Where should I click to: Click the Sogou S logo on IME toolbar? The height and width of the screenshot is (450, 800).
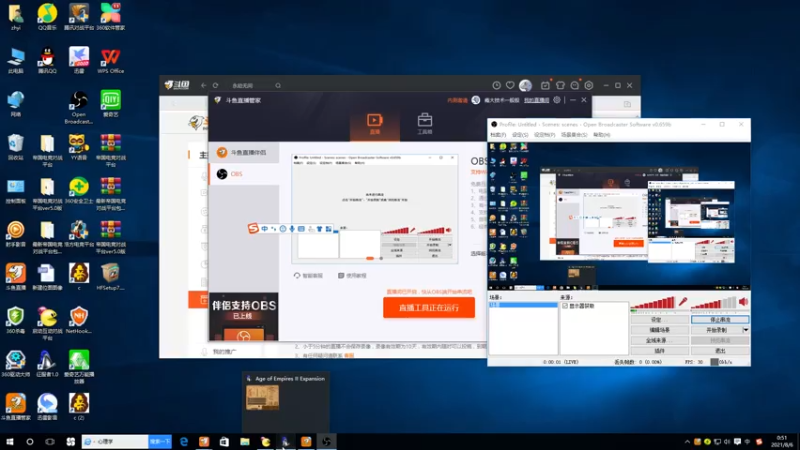pyautogui.click(x=253, y=228)
